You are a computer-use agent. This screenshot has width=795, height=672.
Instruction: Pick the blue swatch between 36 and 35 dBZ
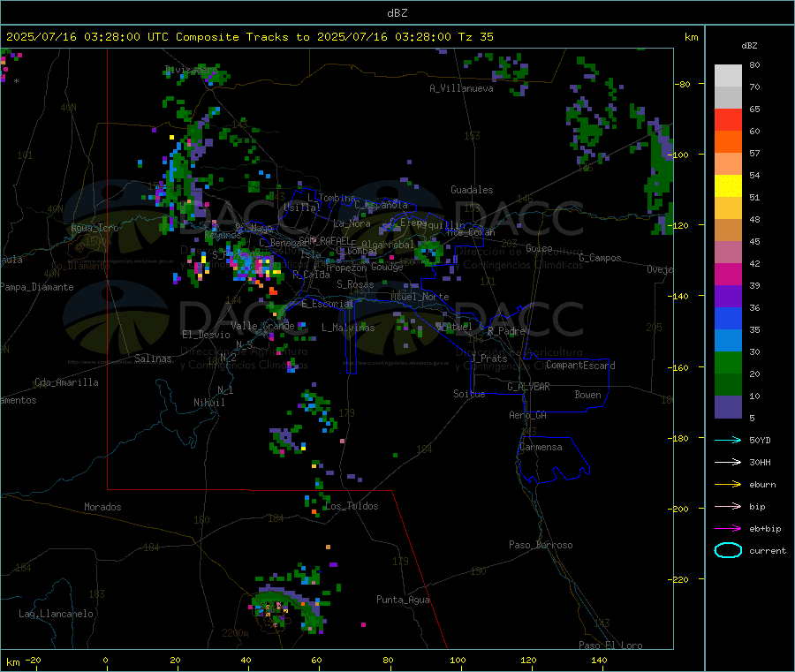(728, 319)
